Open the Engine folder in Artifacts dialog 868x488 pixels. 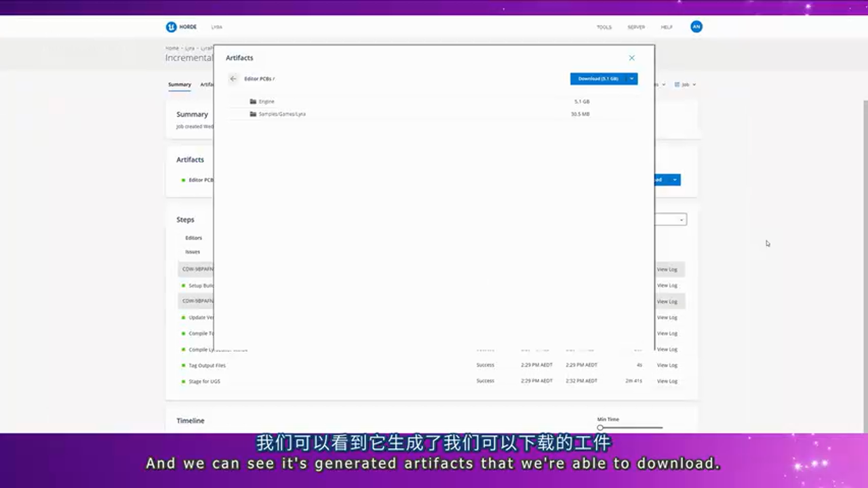(x=266, y=101)
